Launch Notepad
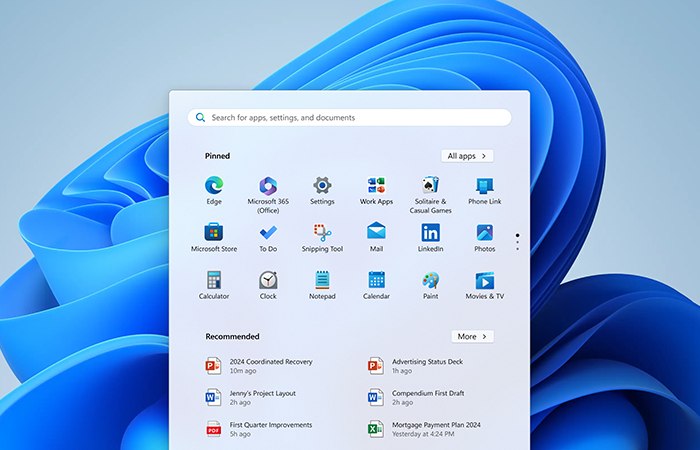 tap(322, 285)
